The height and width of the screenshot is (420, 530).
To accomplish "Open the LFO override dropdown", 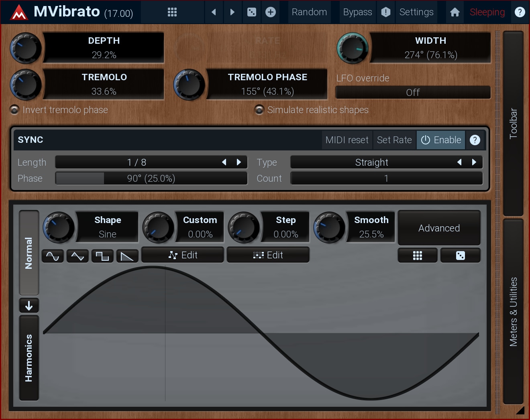I will click(x=413, y=93).
